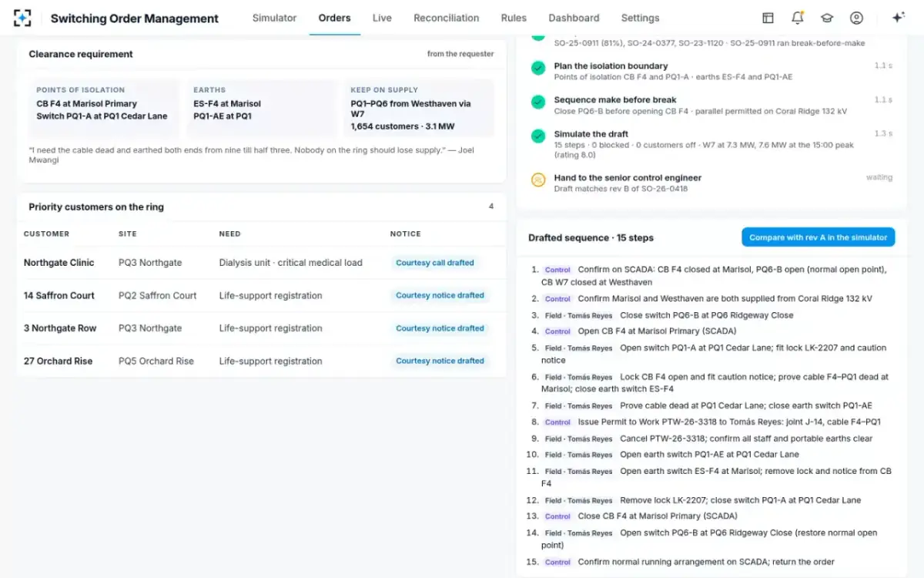Click the Control tag on step 13

(x=557, y=516)
